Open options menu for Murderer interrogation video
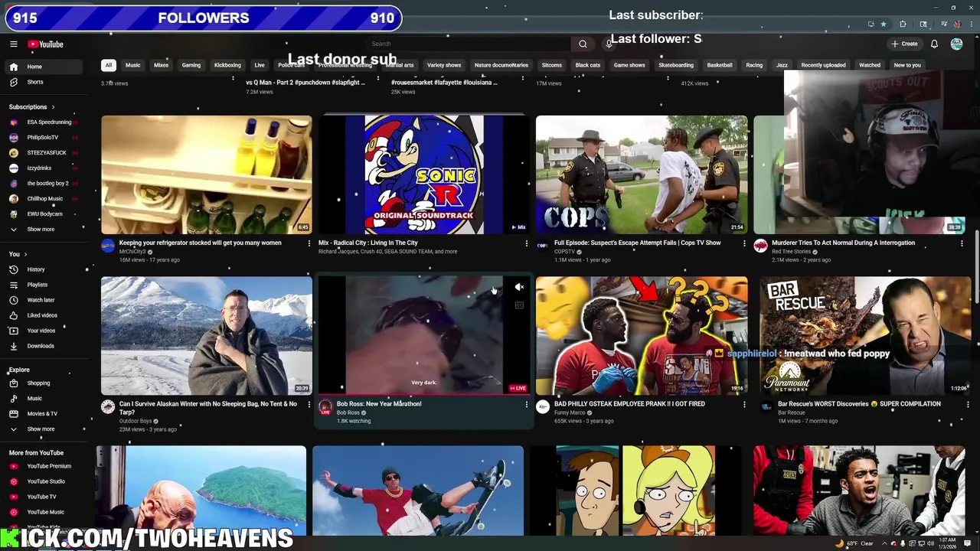This screenshot has height=551, width=980. click(x=962, y=243)
